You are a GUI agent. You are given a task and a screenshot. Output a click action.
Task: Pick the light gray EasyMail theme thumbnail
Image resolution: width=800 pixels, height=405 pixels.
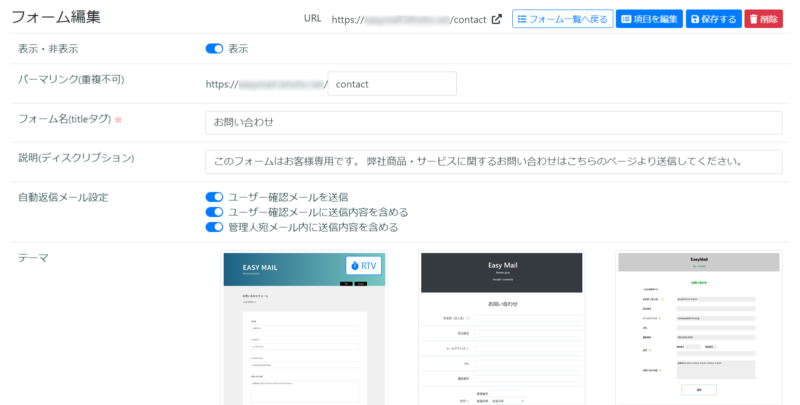pyautogui.click(x=698, y=328)
